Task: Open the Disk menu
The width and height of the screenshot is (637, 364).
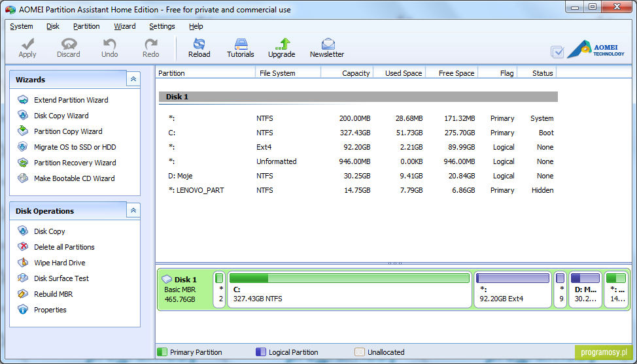Action: tap(53, 26)
